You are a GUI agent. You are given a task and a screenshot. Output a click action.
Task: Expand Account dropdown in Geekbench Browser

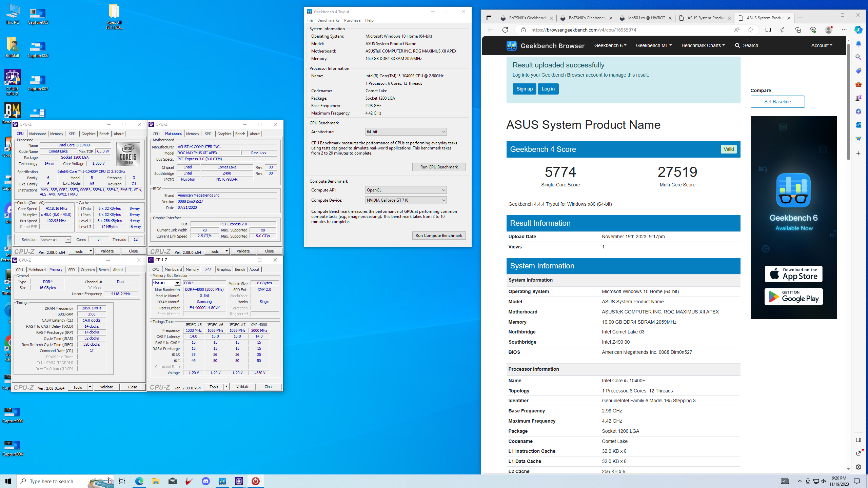click(822, 45)
